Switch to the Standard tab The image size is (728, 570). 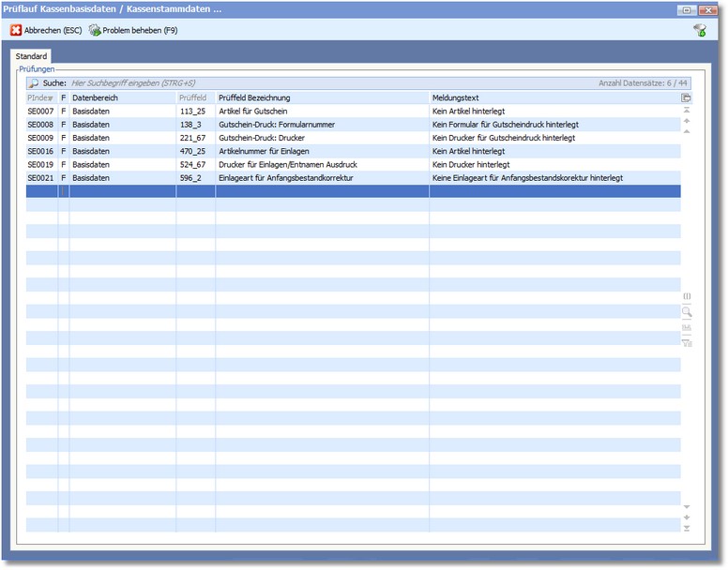click(31, 57)
